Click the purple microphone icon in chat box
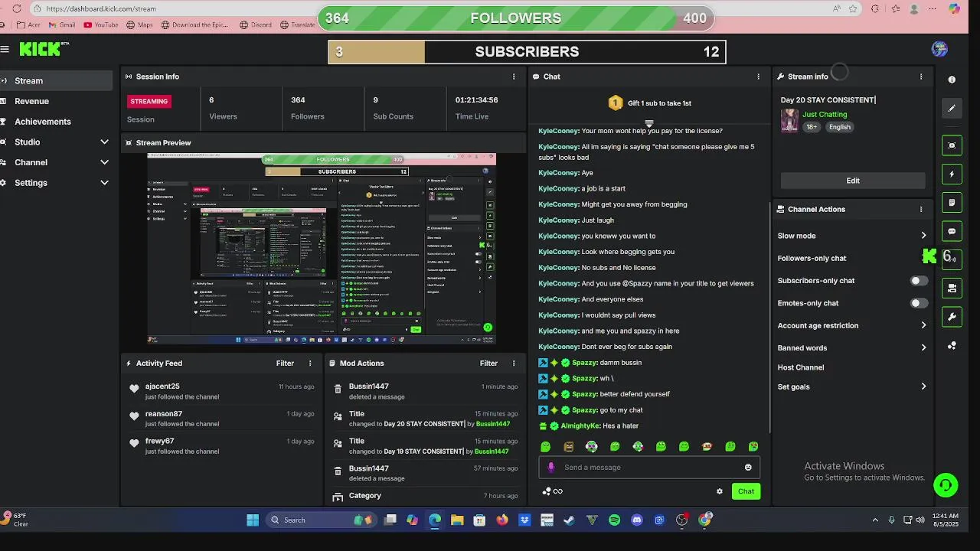The width and height of the screenshot is (980, 551). pyautogui.click(x=551, y=467)
